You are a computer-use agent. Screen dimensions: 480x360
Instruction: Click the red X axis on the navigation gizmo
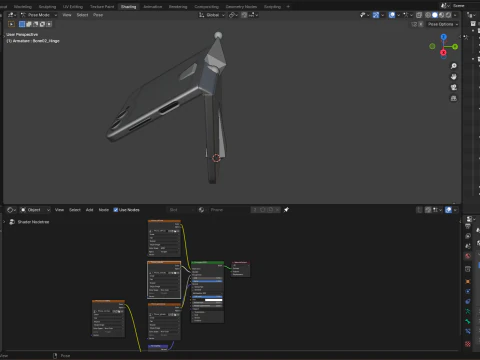point(443,52)
